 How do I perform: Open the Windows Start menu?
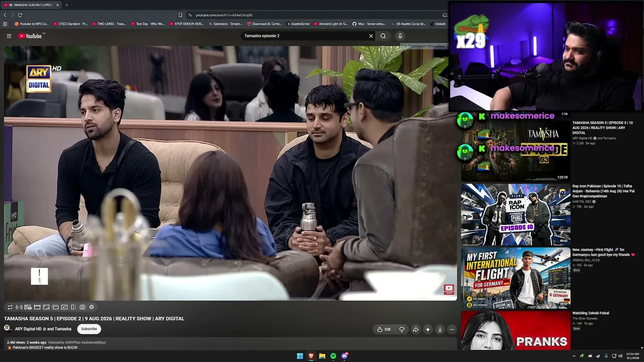(x=300, y=356)
